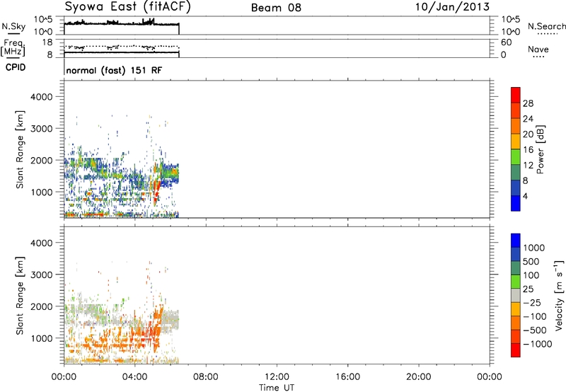Click the 'CPID' row label
The height and width of the screenshot is (392, 566).
click(x=16, y=67)
